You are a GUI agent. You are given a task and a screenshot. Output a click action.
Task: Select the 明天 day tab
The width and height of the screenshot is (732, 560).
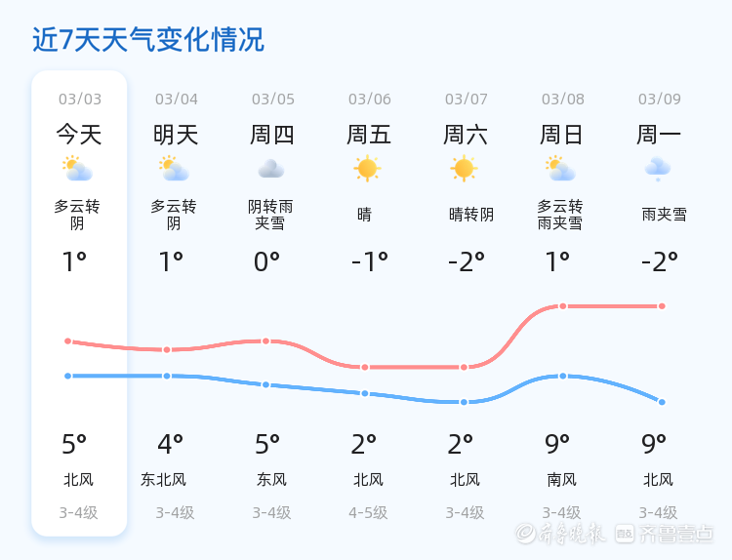[176, 135]
